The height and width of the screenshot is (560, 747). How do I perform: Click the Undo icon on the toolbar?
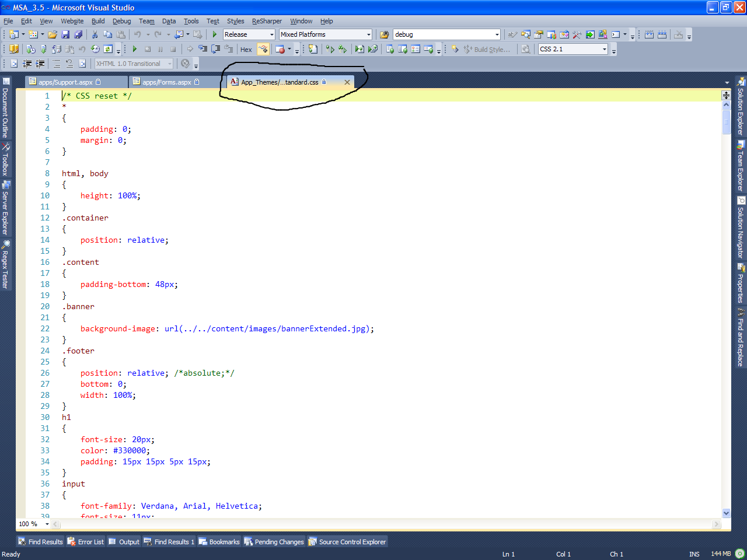click(x=138, y=34)
